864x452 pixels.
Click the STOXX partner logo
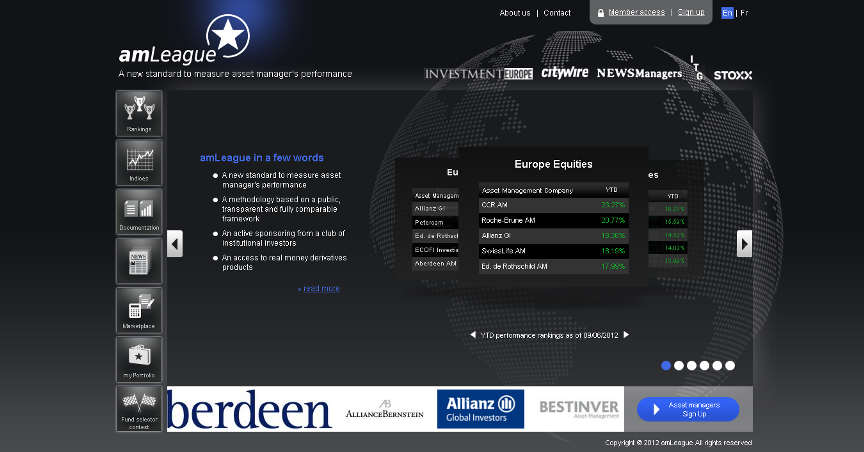733,75
